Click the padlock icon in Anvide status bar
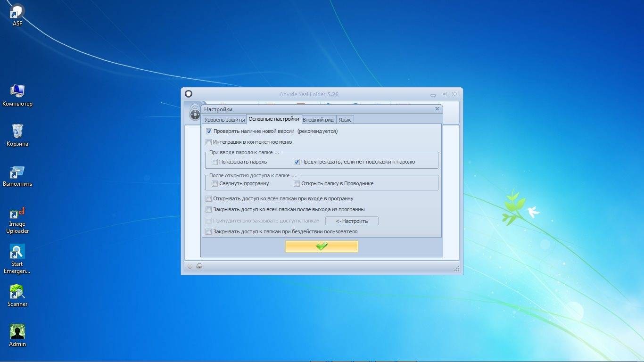 (199, 266)
